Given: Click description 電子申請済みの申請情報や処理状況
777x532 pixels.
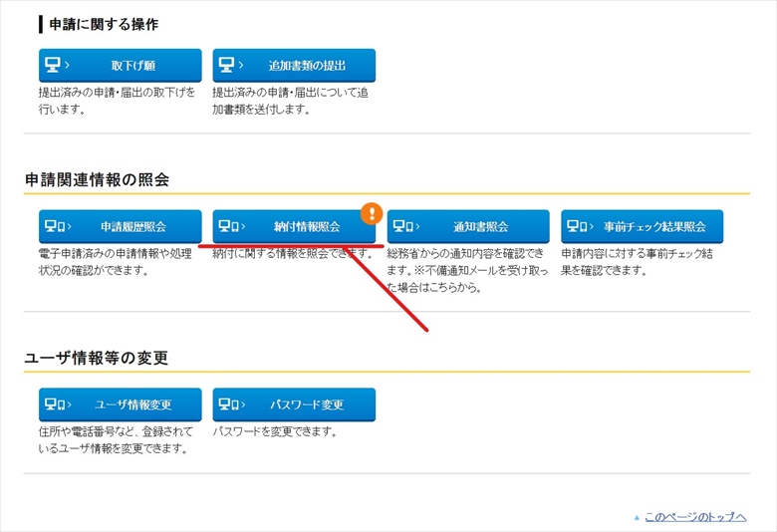Looking at the screenshot, I should click(x=116, y=262).
